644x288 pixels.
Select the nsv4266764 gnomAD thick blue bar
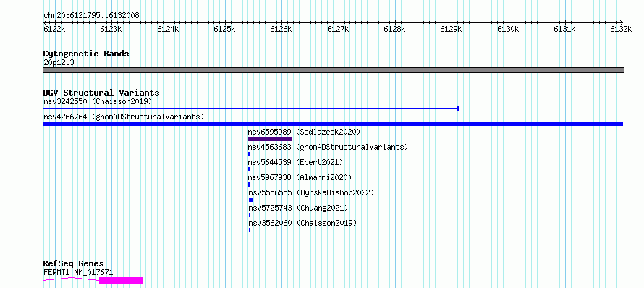(333, 124)
